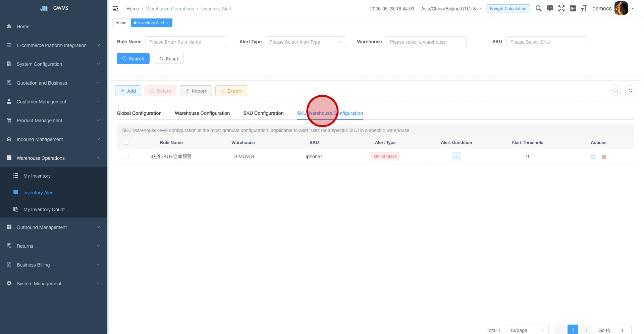This screenshot has width=644, height=334.
Task: Check the 缺货SKU+仓库预警 row checkbox
Action: click(x=126, y=156)
